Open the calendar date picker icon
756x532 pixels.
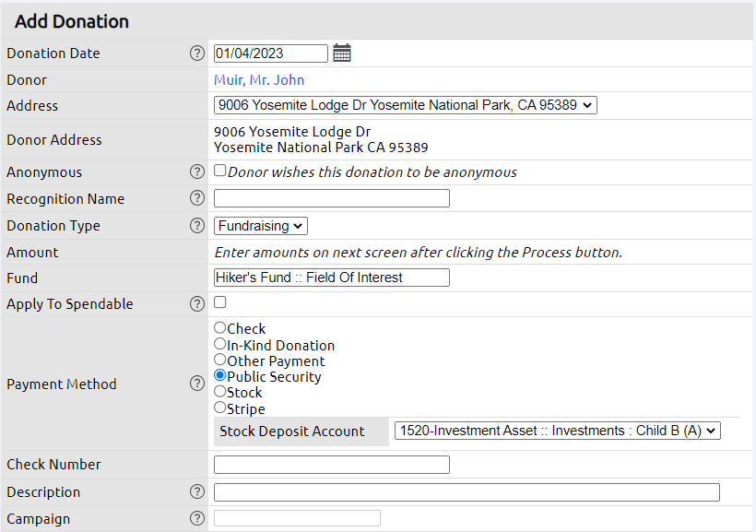pos(342,53)
